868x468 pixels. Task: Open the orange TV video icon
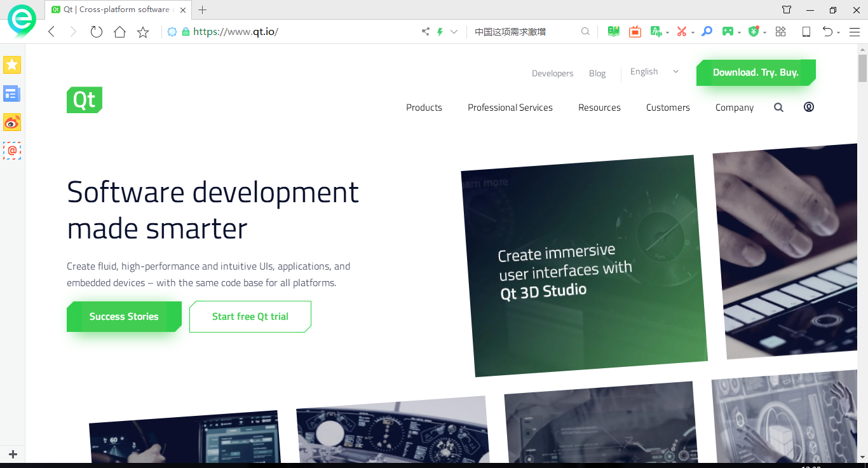tap(635, 32)
